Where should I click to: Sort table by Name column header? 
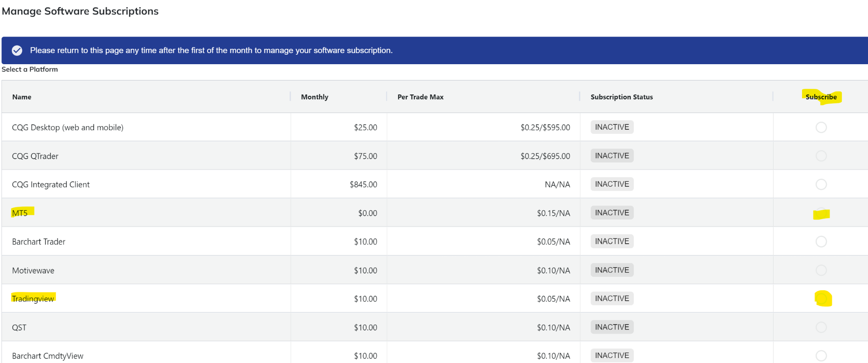[x=22, y=97]
